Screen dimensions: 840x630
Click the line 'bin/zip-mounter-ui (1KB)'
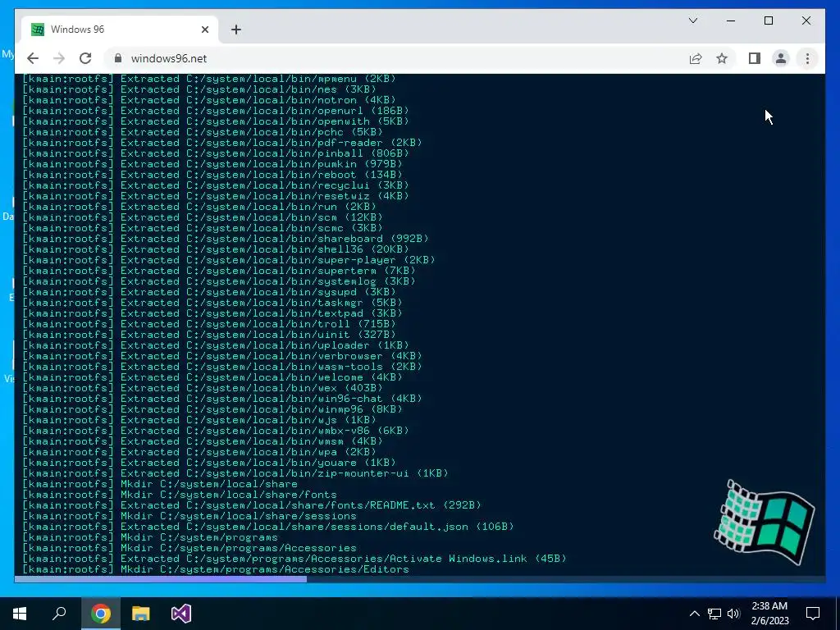pyautogui.click(x=235, y=473)
